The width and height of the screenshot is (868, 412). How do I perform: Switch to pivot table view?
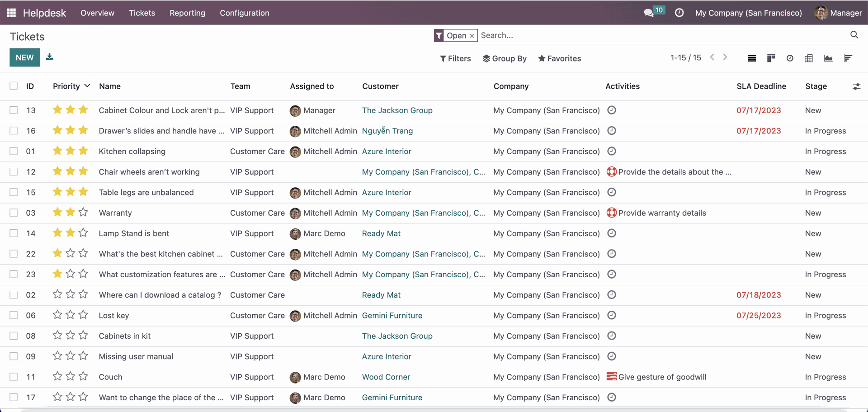tap(809, 58)
